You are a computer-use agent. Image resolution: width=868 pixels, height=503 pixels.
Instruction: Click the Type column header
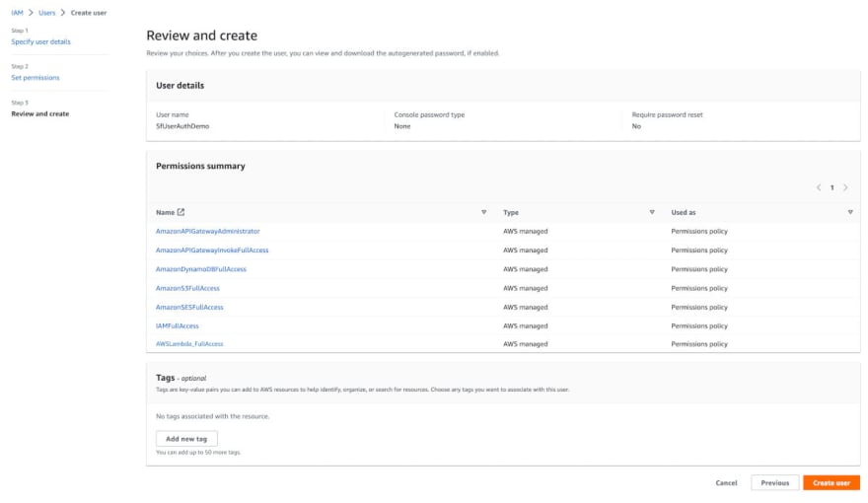tap(511, 212)
